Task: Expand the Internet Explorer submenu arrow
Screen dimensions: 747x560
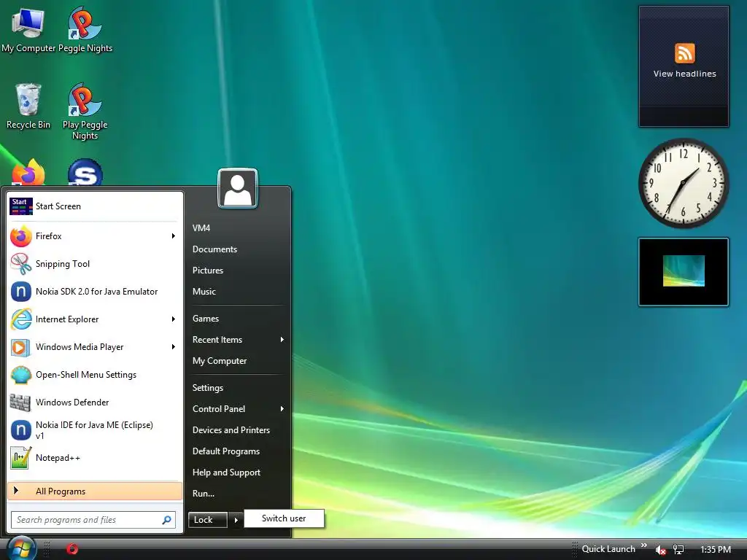Action: [x=174, y=319]
